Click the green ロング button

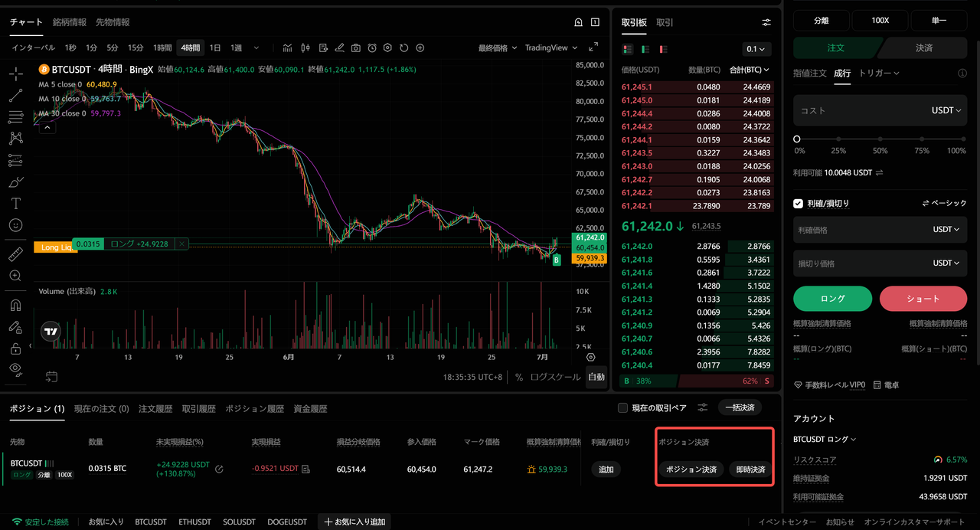832,299
